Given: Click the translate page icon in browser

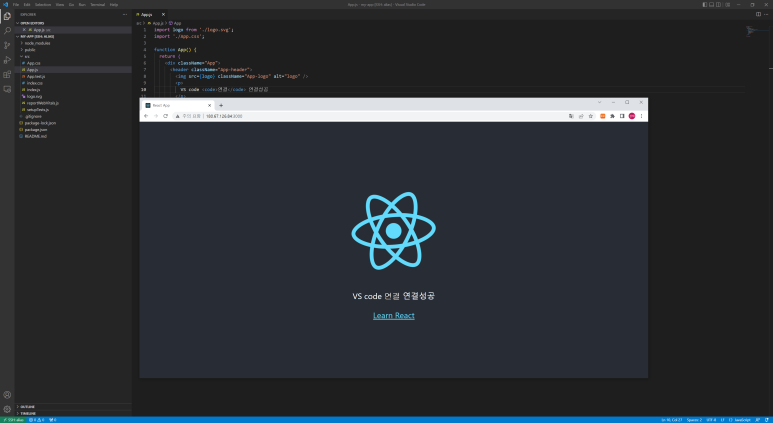Looking at the screenshot, I should click(571, 116).
